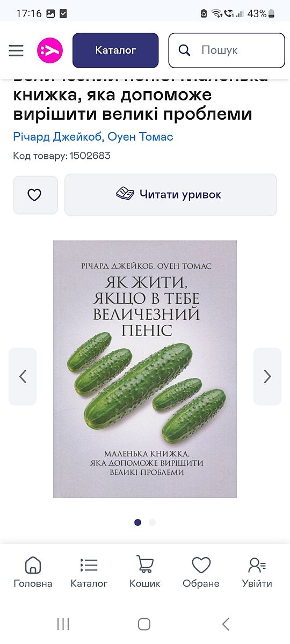290x644 pixels.
Task: Select the second carousel dot indicator
Action: (153, 522)
